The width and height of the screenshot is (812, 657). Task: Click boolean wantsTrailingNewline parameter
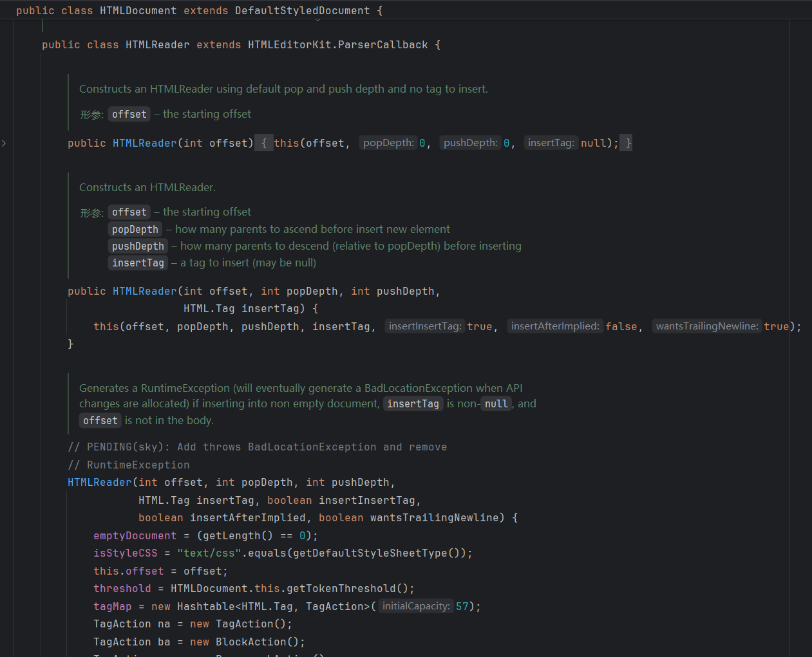(x=409, y=517)
